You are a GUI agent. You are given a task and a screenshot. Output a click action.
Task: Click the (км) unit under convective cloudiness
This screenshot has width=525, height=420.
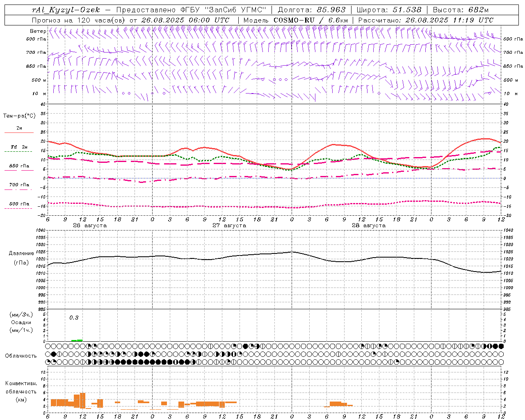[x=21, y=399]
